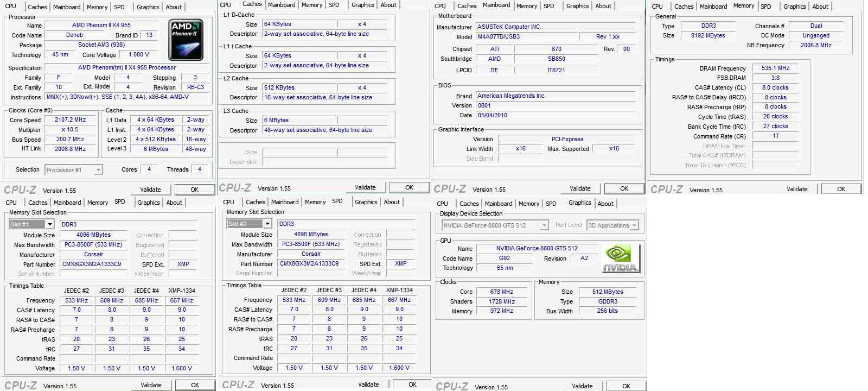Click the motherboard model M4A87TD/USB3

(499, 37)
